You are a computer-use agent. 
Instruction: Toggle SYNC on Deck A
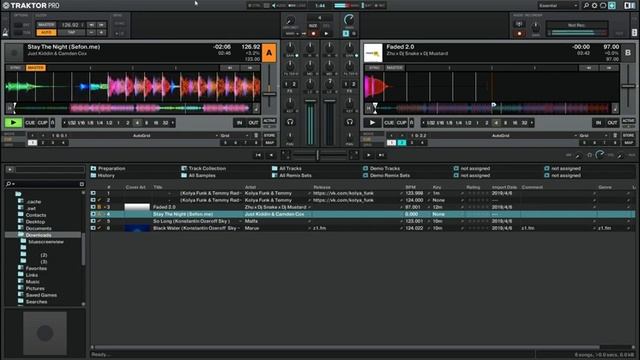(16, 68)
